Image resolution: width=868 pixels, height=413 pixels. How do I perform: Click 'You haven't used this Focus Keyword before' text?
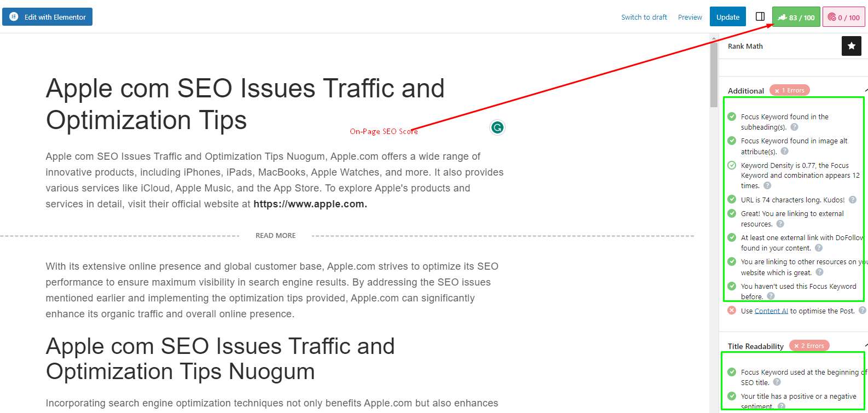point(798,292)
